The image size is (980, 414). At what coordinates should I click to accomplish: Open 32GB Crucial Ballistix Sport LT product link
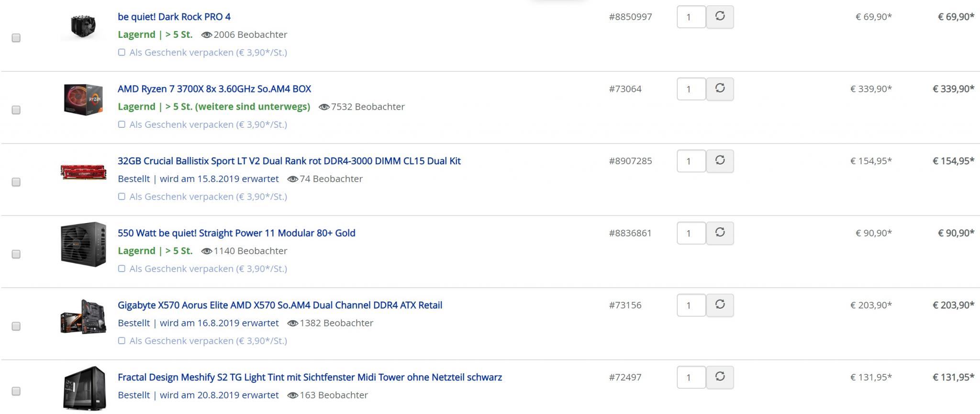point(289,161)
